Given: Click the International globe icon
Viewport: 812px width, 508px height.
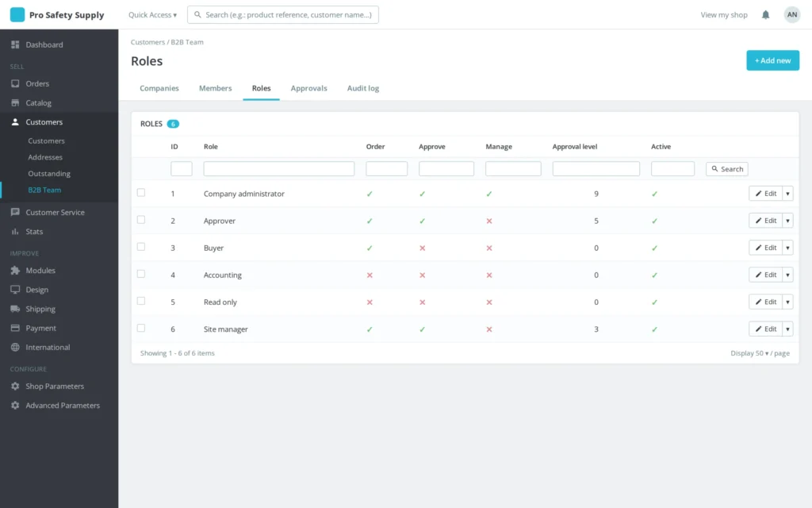Looking at the screenshot, I should 15,347.
